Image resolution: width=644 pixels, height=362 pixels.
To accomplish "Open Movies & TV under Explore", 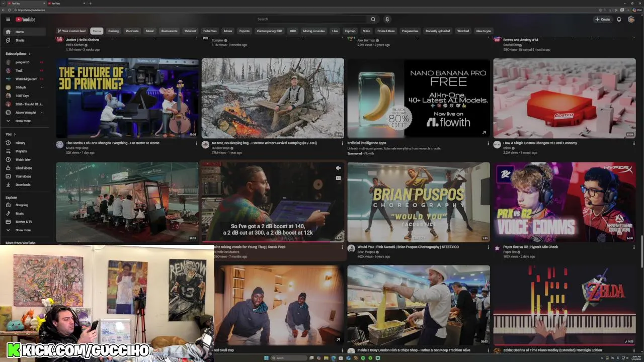I will [24, 222].
